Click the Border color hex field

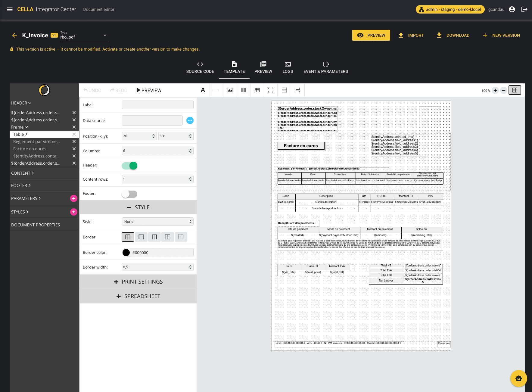(x=162, y=253)
